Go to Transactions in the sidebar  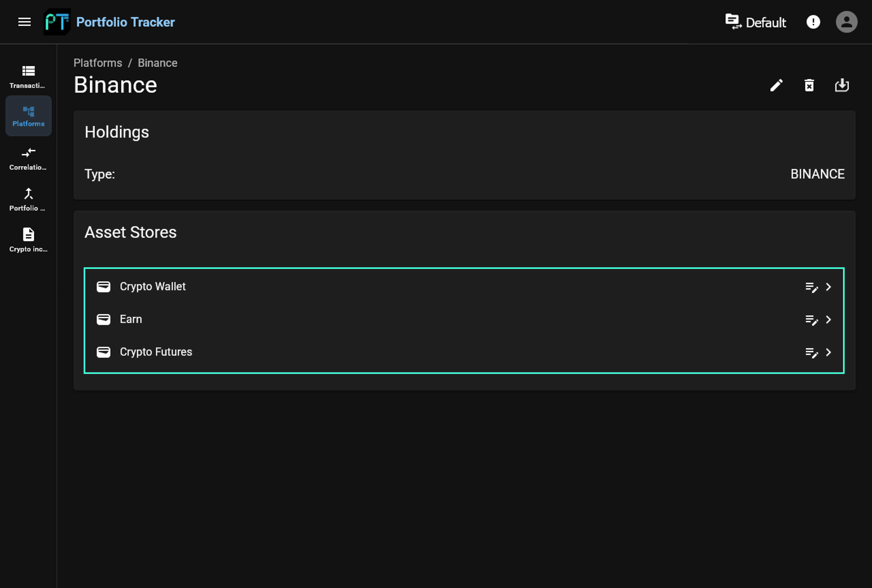pos(29,77)
